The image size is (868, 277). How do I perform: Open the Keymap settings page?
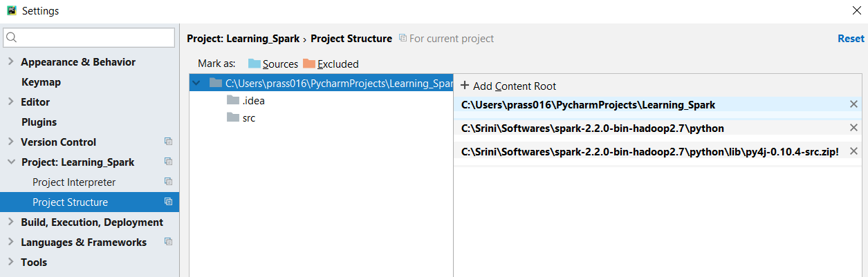[41, 82]
